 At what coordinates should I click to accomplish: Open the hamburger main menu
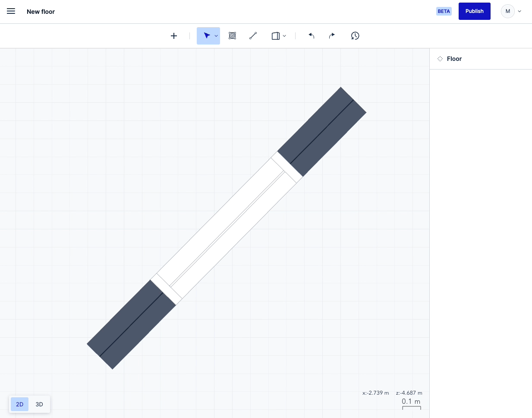(x=11, y=11)
